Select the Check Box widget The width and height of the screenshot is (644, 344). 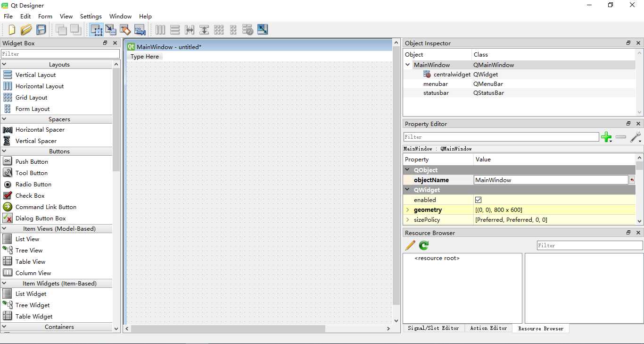tap(30, 195)
